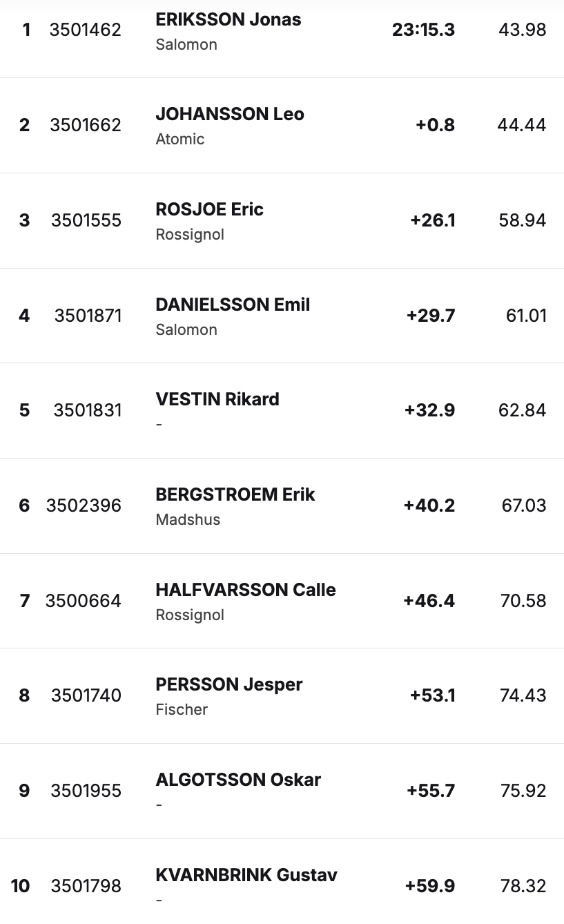This screenshot has height=924, width=564.
Task: Select DANIELSSON Emil result row
Action: pyautogui.click(x=282, y=316)
